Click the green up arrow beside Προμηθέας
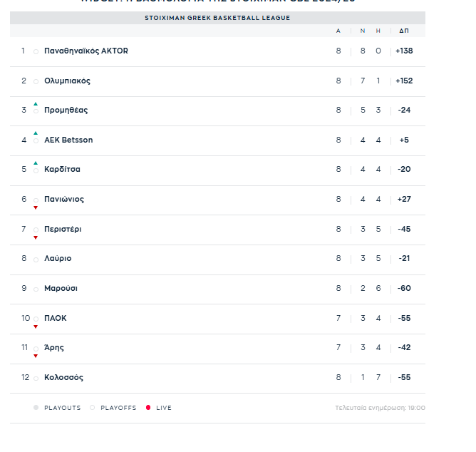Screen dimensions: 476x452 click(36, 104)
